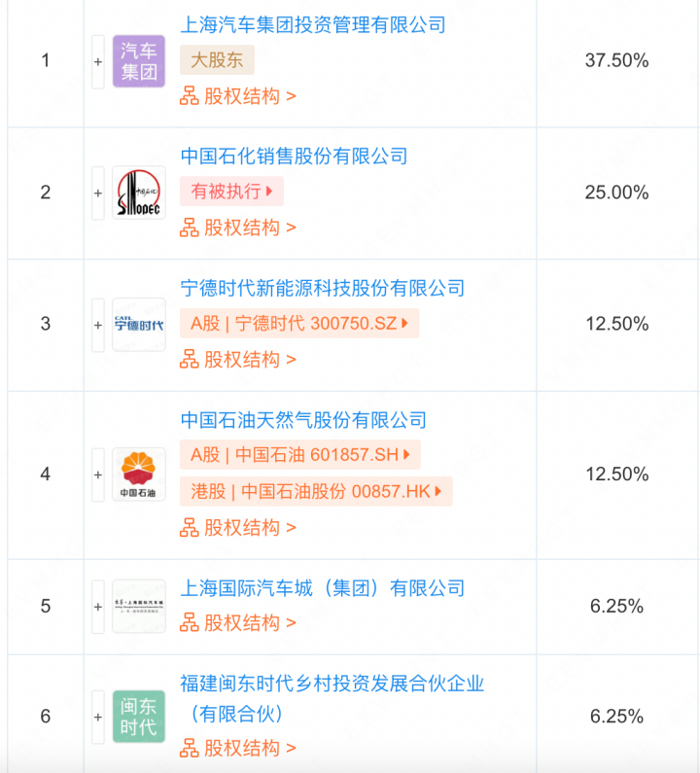Expand the 中国石化销售 row plus toggle
This screenshot has width=700, height=773.
[98, 193]
